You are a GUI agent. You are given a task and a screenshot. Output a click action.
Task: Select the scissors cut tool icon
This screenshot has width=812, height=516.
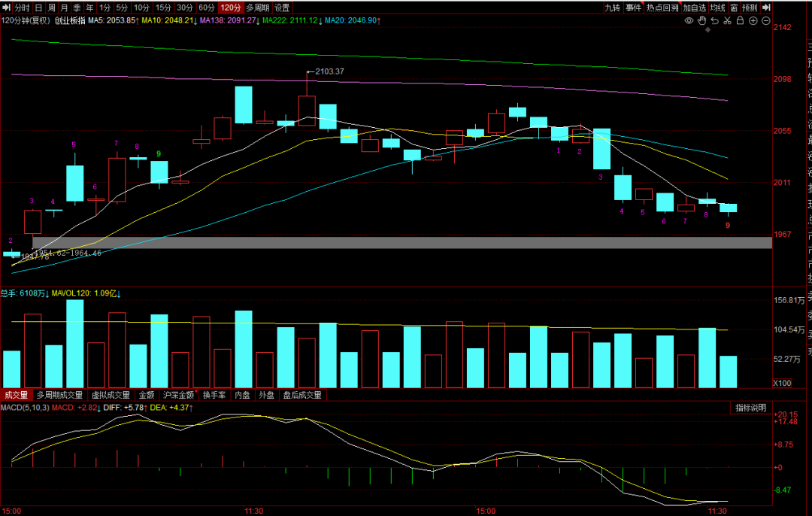727,21
